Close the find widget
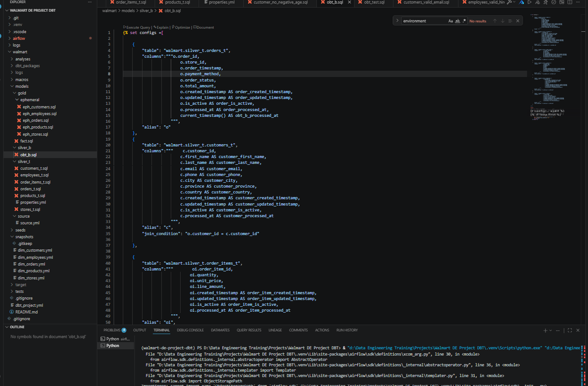Viewport: 588px width, 386px height. click(x=518, y=21)
